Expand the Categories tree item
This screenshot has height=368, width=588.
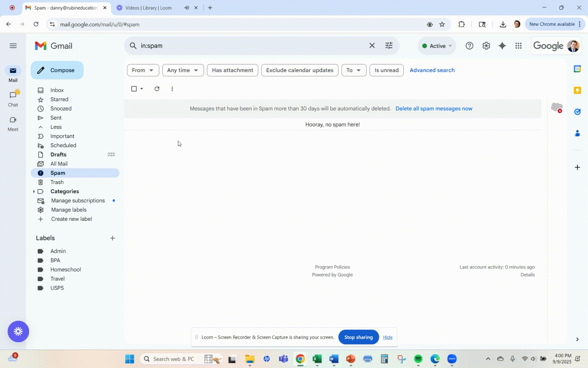point(34,191)
